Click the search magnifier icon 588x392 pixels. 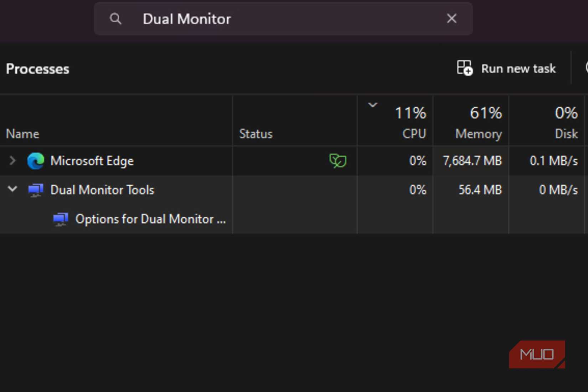click(115, 19)
